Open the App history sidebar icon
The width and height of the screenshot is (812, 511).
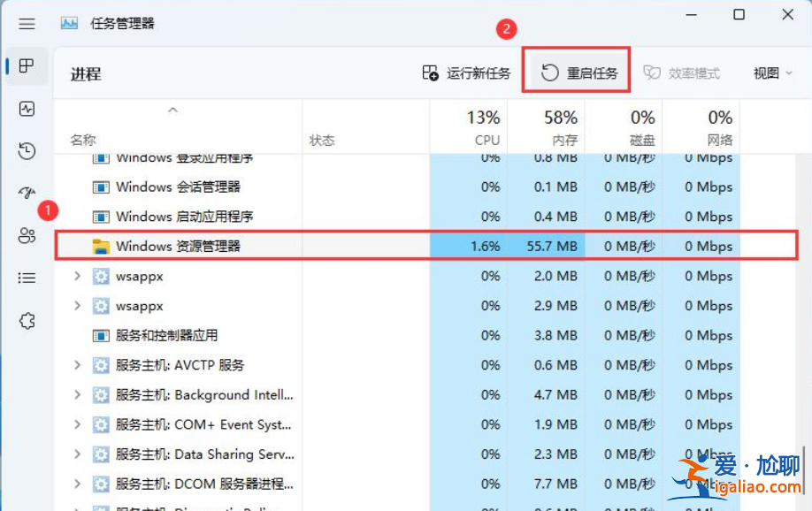tap(27, 150)
